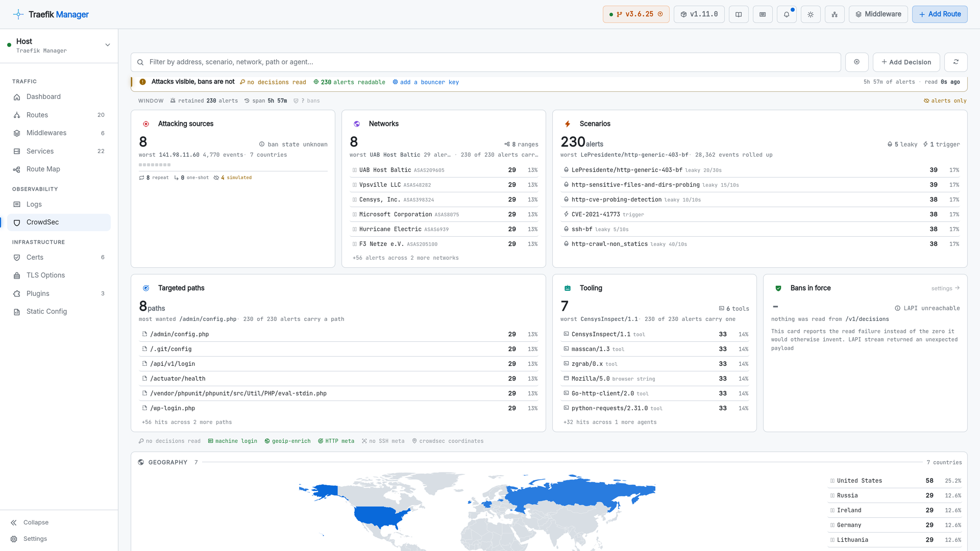Select the /admin/config.php path row
The height and width of the screenshot is (551, 980).
click(338, 334)
